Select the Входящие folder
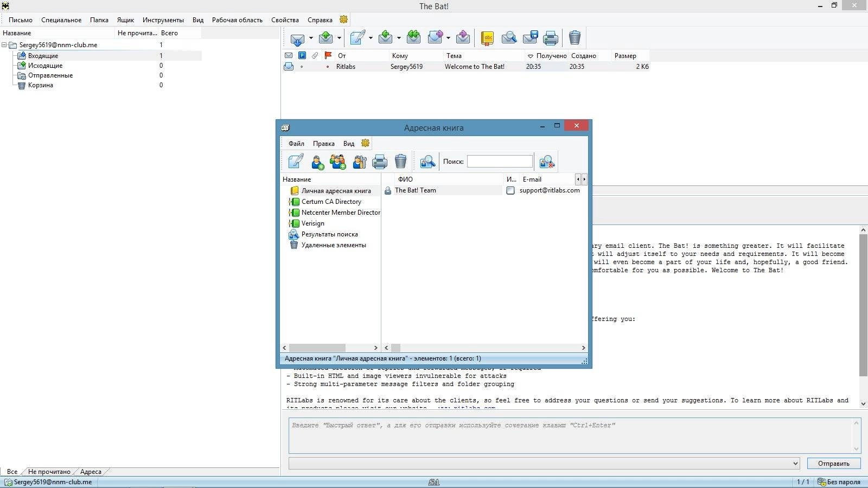 [x=43, y=56]
